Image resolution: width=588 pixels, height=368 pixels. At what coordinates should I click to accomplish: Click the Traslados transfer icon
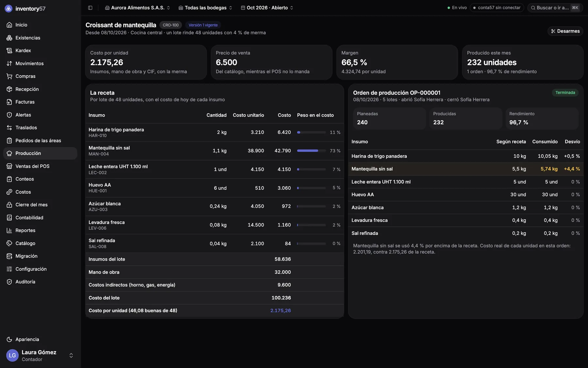9,128
